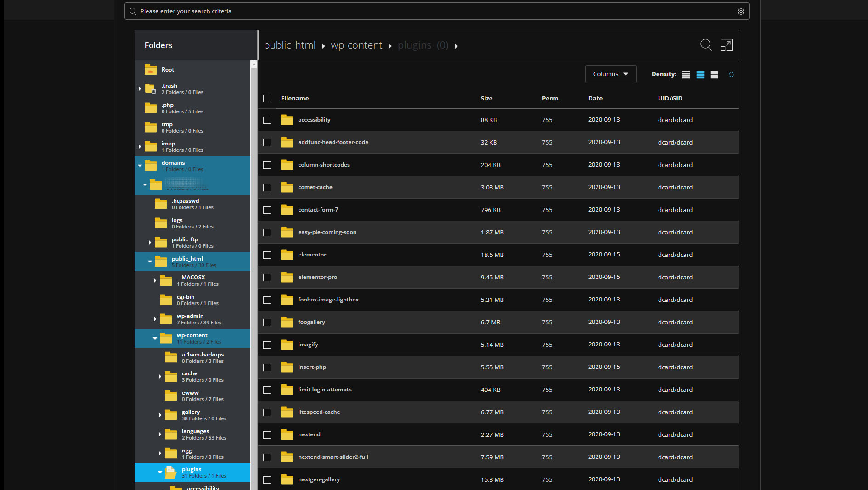Refresh the file listing
This screenshot has width=868, height=490.
731,75
